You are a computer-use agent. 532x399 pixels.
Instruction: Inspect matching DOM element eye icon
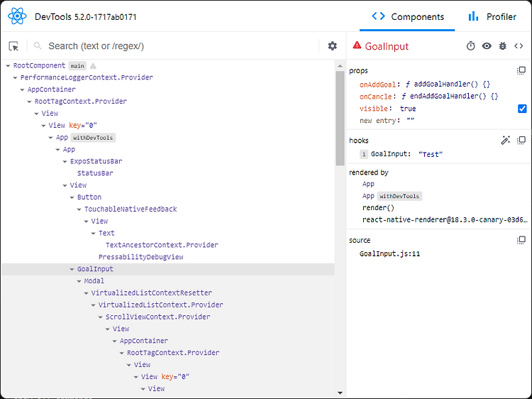[x=487, y=46]
